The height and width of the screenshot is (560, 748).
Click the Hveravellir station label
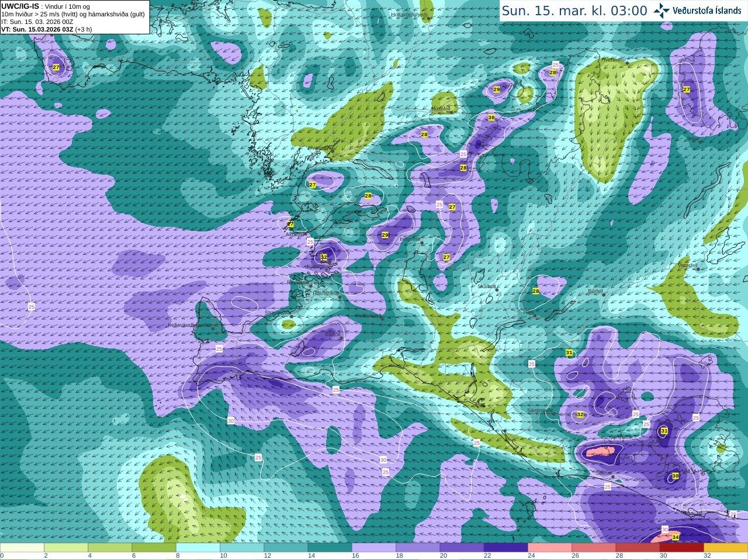pos(613,60)
